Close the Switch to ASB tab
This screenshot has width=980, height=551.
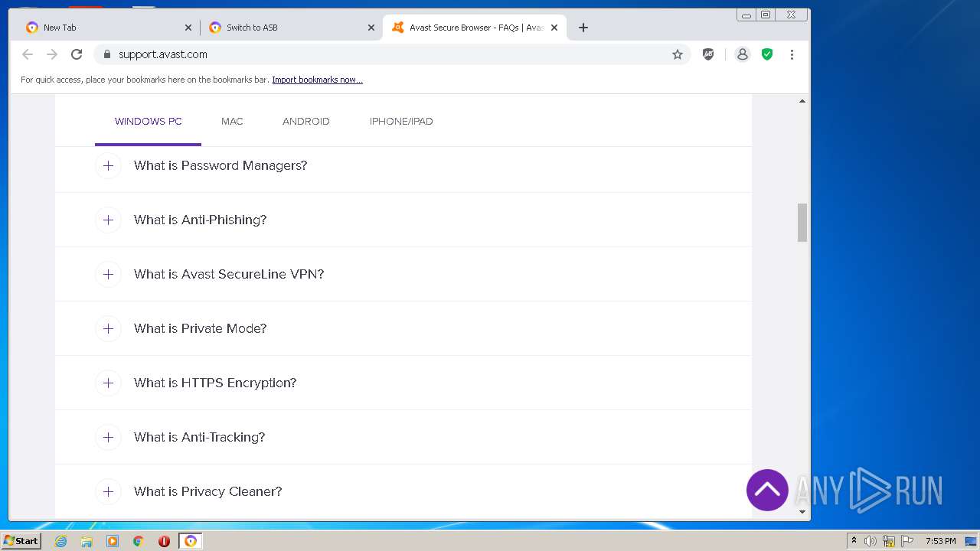pyautogui.click(x=371, y=28)
